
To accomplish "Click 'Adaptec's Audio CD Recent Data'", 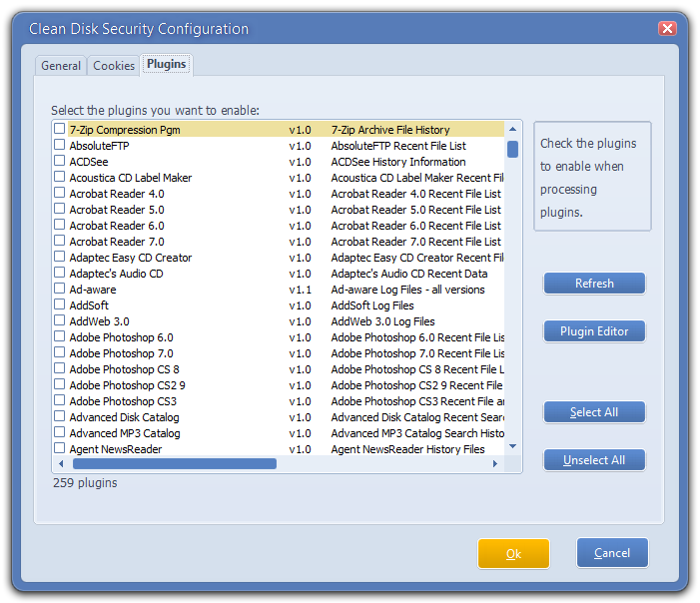I will (409, 274).
